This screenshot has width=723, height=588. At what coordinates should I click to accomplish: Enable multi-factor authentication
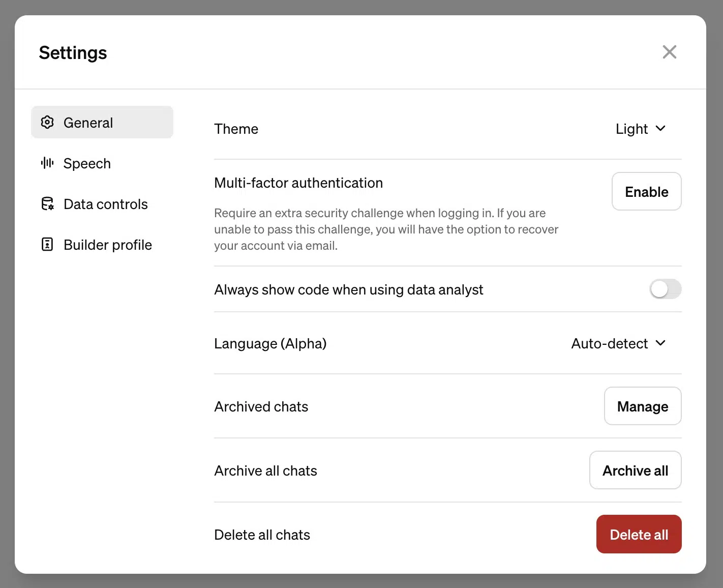[646, 192]
